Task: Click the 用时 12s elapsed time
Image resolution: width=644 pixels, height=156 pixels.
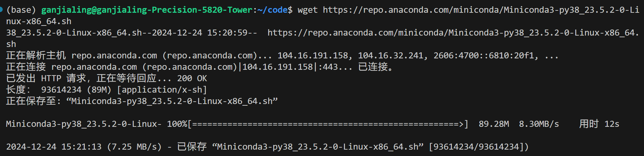Action: (599, 124)
